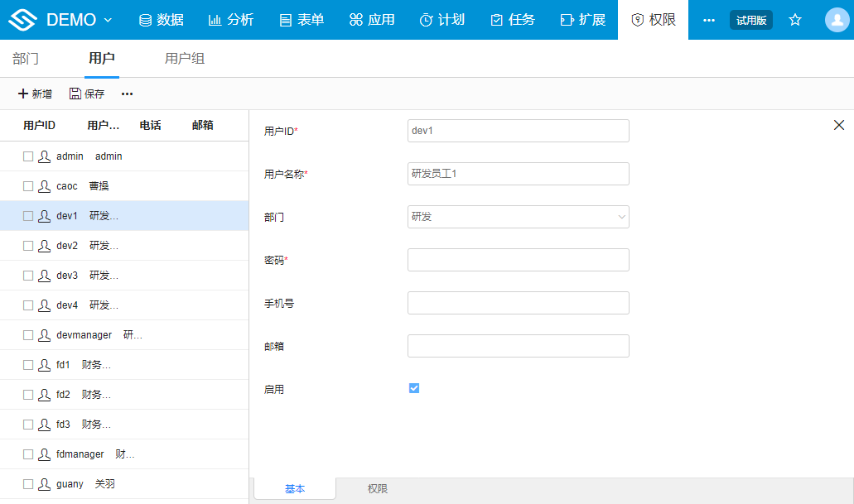Open the user avatar menu

point(836,19)
